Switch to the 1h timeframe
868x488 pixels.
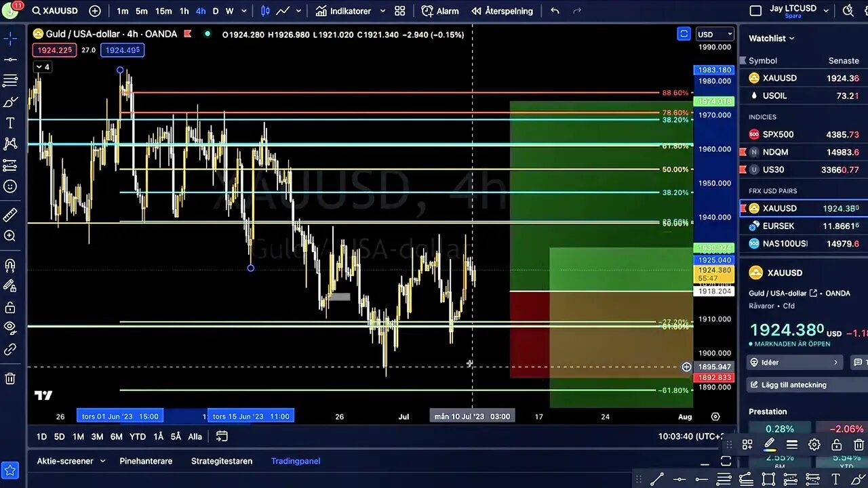point(184,11)
